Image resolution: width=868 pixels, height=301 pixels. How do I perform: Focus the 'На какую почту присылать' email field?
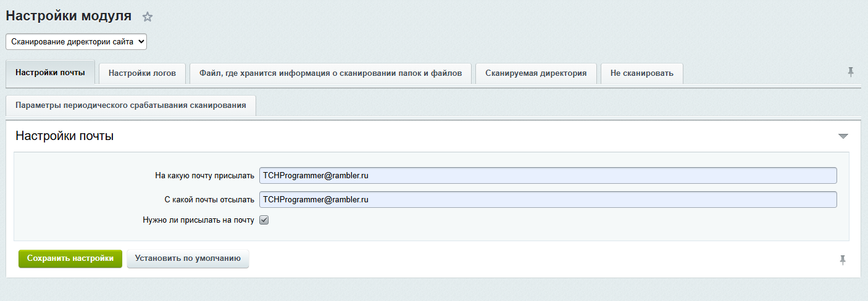coord(548,175)
